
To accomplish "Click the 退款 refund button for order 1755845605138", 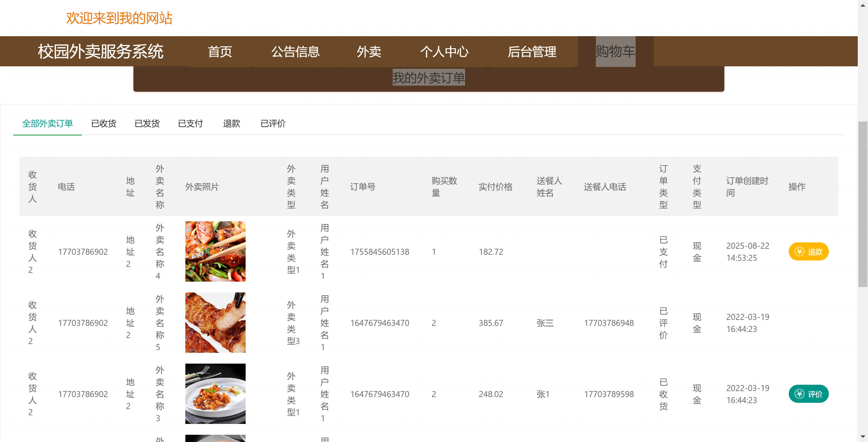I will [x=808, y=251].
